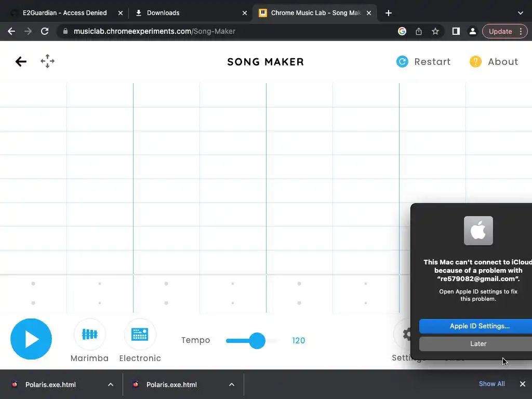Click the Electronic label
The height and width of the screenshot is (399, 532).
[x=140, y=358]
